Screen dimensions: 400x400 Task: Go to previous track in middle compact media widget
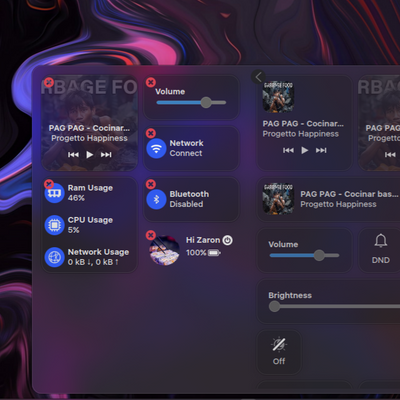pos(288,150)
